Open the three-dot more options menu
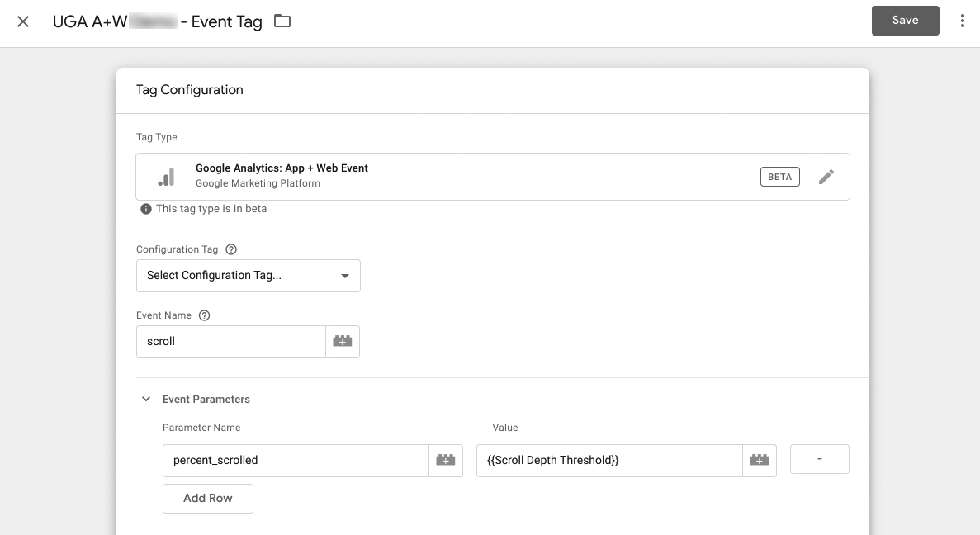This screenshot has height=535, width=980. 962,21
